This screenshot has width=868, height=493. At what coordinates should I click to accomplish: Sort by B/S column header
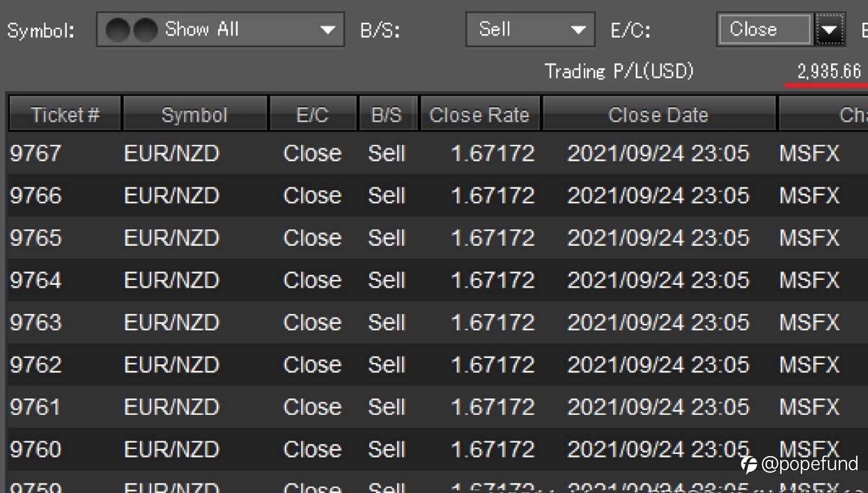387,114
